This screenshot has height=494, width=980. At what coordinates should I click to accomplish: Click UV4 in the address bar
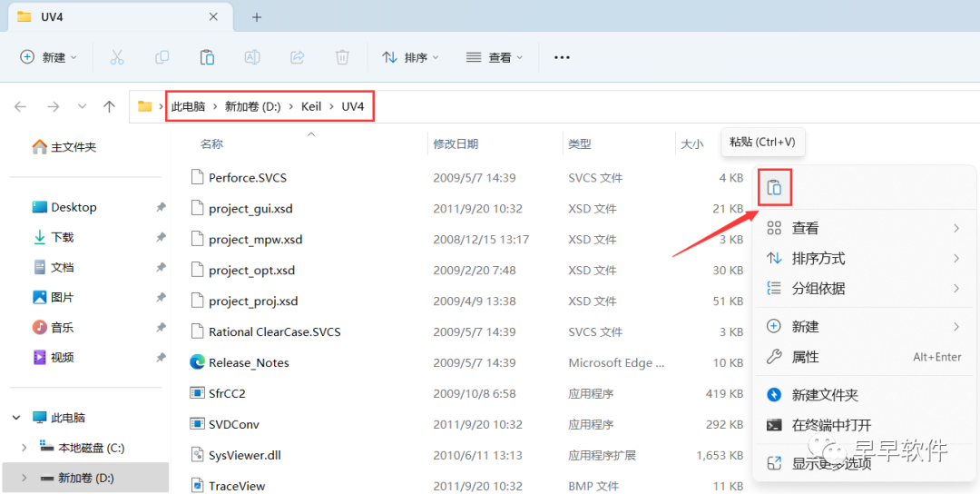352,106
